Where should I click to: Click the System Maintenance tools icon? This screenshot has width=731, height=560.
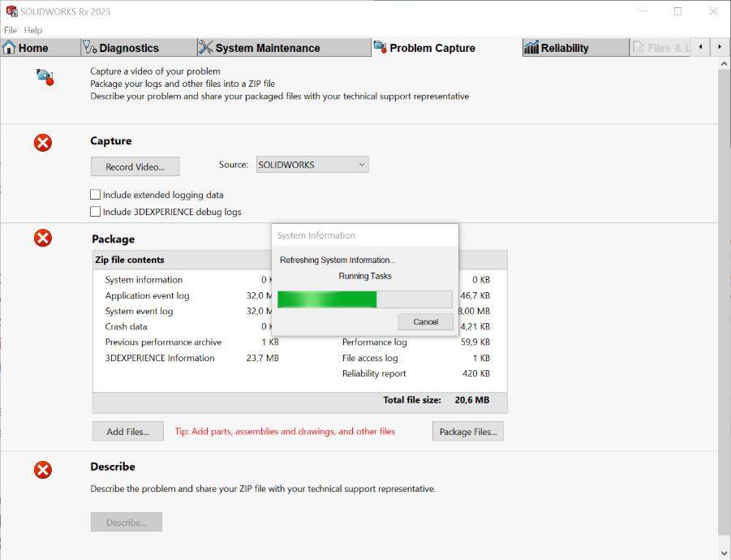206,48
